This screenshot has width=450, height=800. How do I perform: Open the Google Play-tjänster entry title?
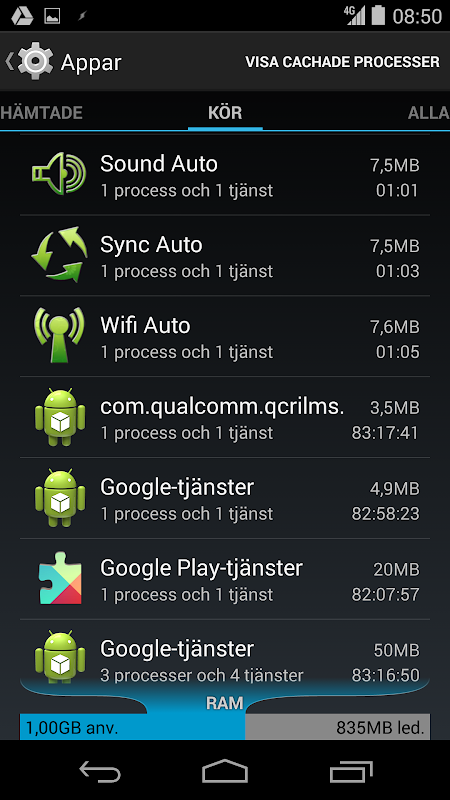[202, 568]
